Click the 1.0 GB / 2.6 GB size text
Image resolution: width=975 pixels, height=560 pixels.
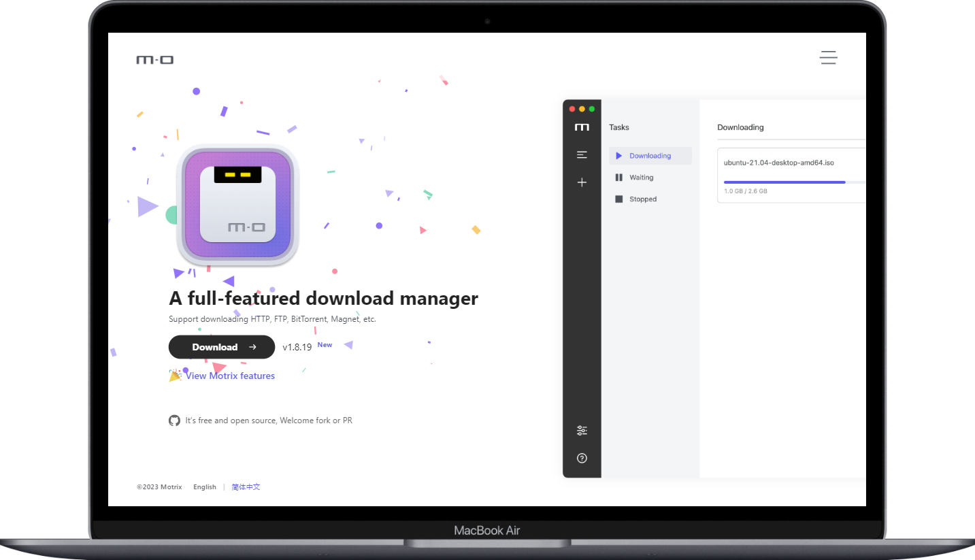click(x=746, y=192)
